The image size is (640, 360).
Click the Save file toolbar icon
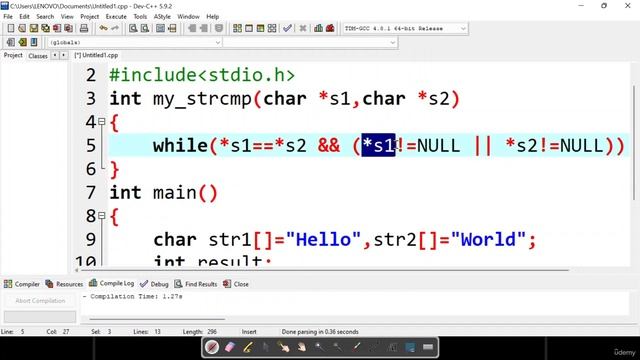pyautogui.click(x=33, y=28)
